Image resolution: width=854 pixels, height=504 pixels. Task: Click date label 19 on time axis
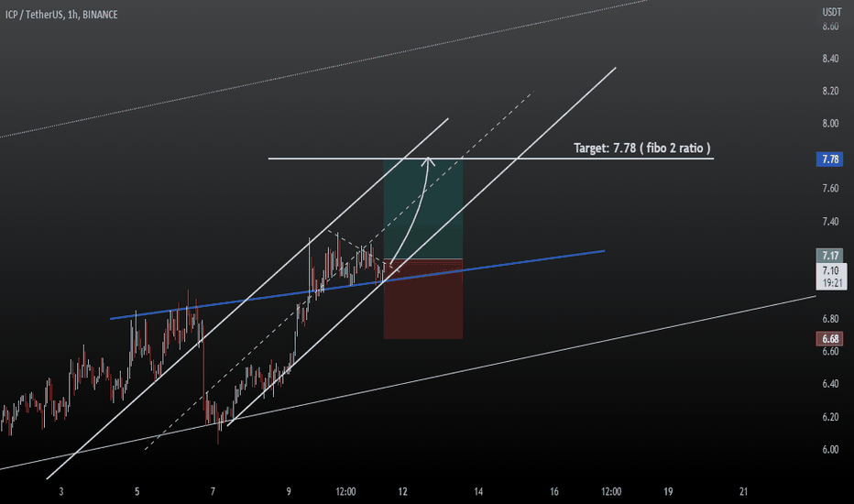668,491
